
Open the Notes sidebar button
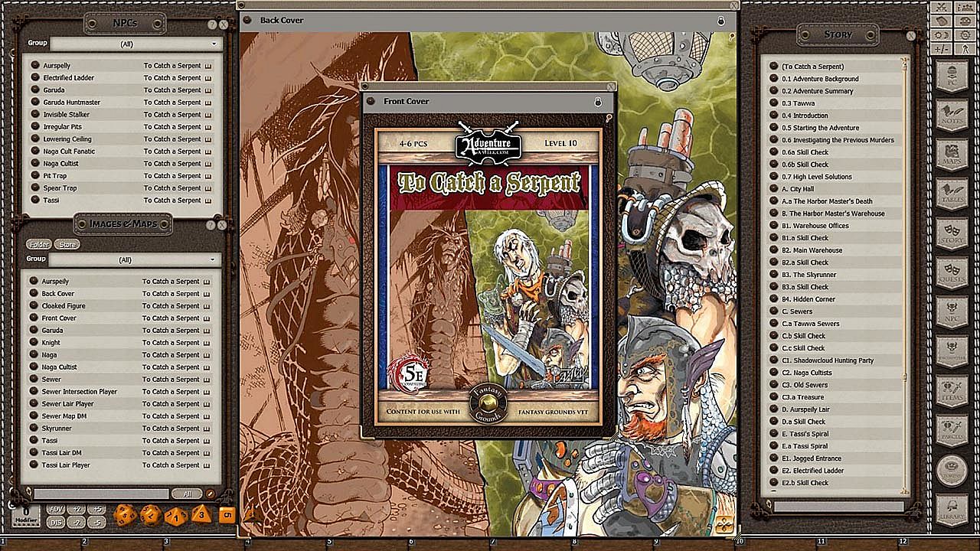click(x=952, y=116)
